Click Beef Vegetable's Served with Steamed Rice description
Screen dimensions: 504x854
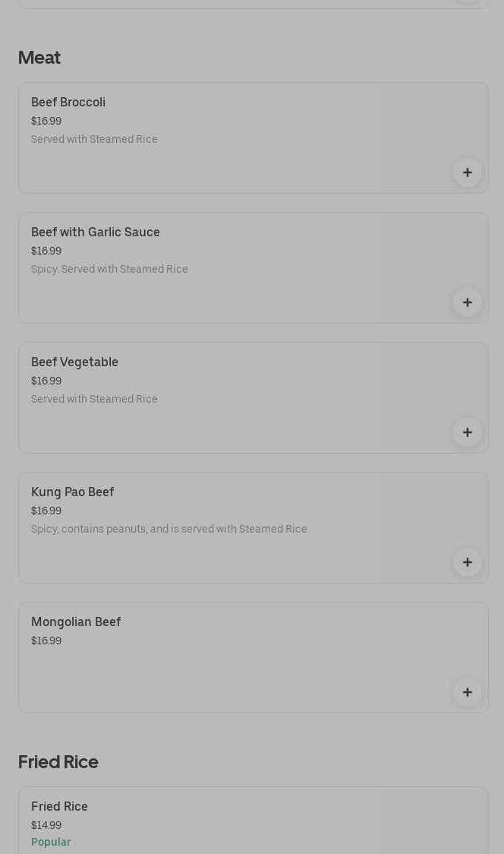pos(94,400)
